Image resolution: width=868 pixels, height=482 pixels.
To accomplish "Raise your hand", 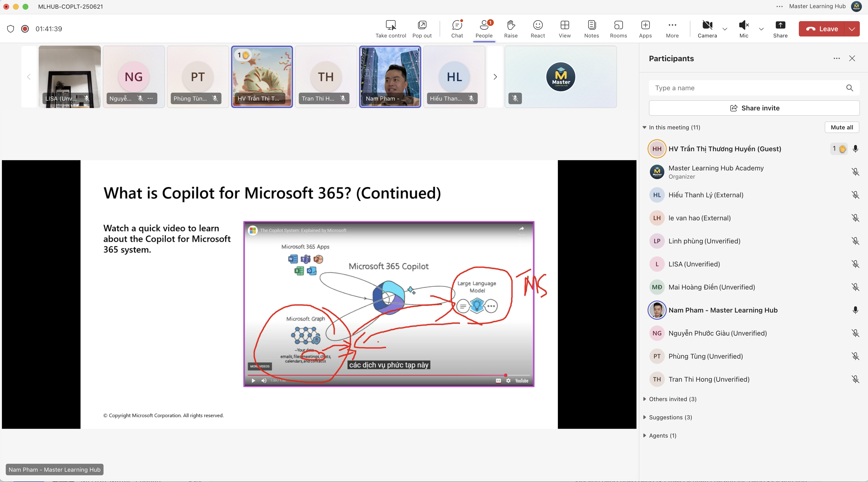I will [511, 29].
